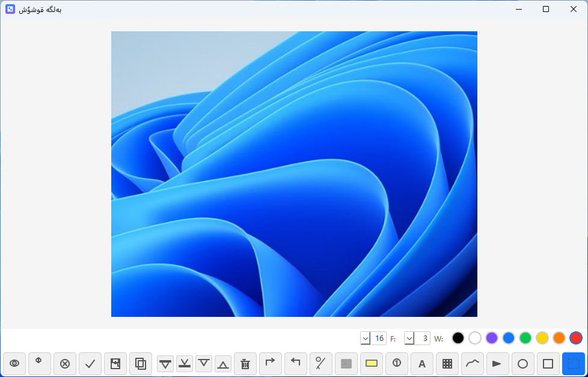Choose the solid rectangle shape tool
588x377 pixels.
pos(548,364)
